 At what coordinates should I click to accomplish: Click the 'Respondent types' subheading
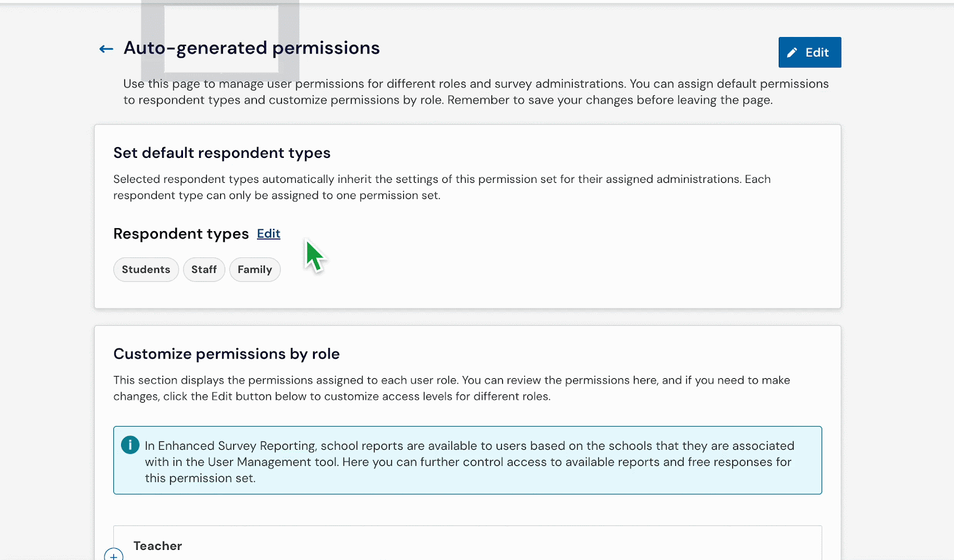point(181,234)
